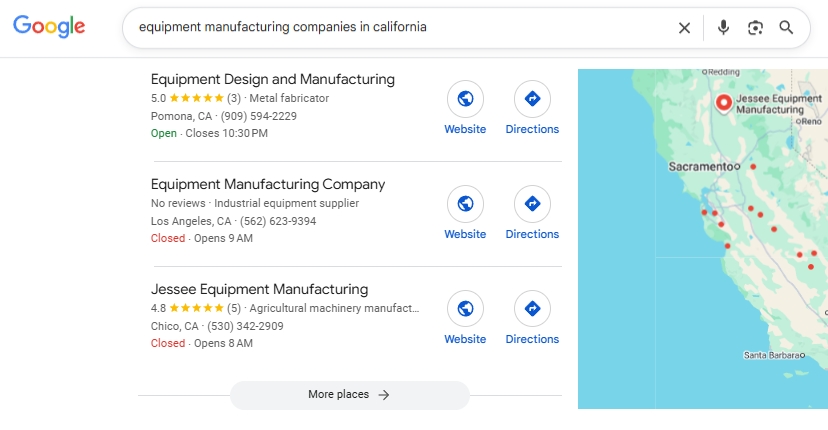Screen dimensions: 828x430
Task: Open Equipment Design and Manufacturing listing
Action: coord(272,79)
